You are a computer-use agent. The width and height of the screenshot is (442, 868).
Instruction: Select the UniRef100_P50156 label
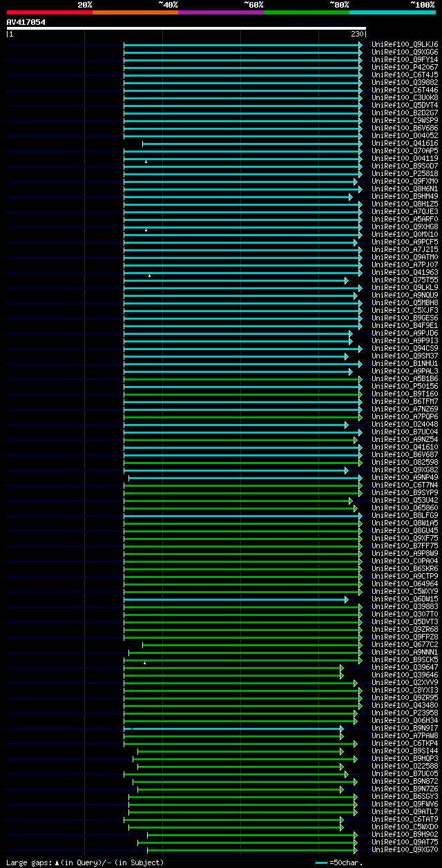click(405, 387)
